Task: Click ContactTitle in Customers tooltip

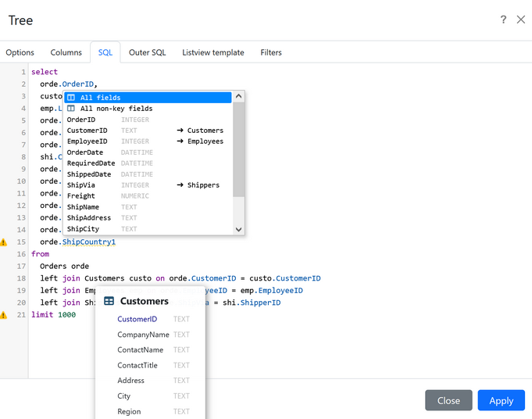Action: (x=137, y=365)
